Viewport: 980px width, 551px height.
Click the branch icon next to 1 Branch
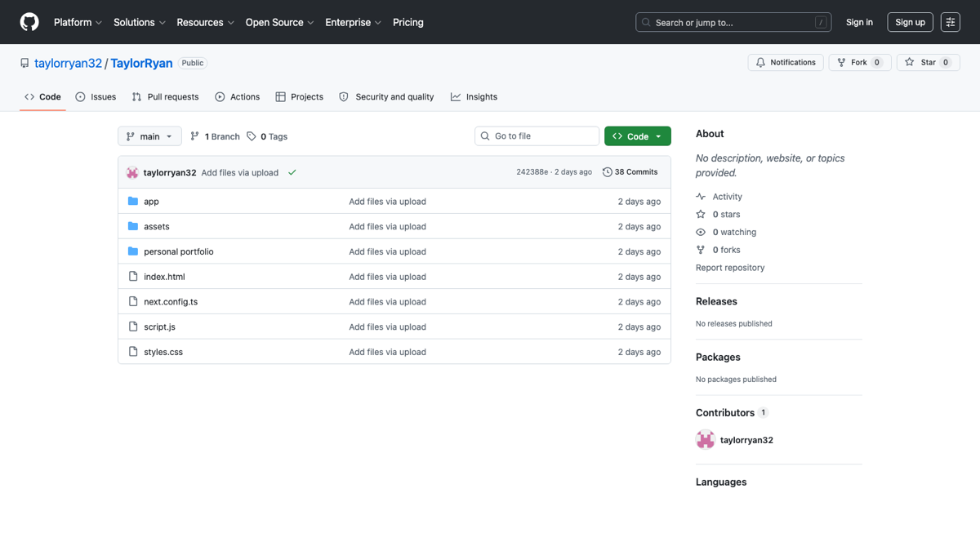194,136
